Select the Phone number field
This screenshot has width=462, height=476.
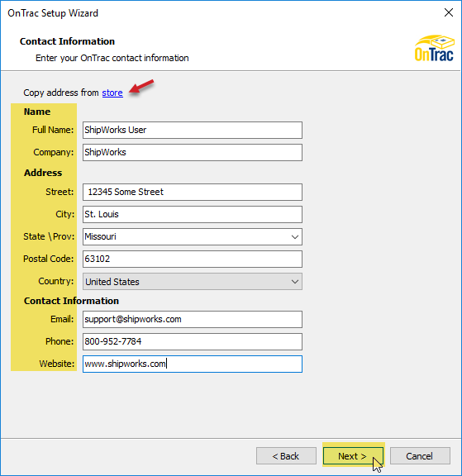tap(193, 341)
